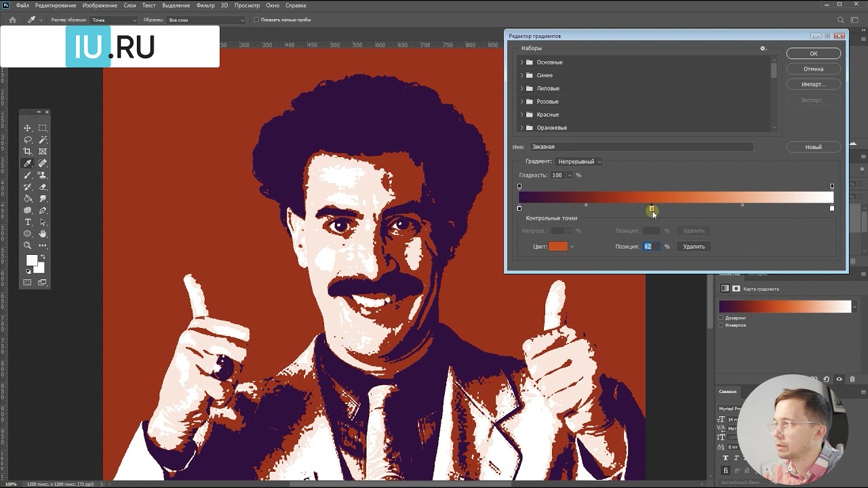Delete the selected color stop with Удалить
868x488 pixels.
(x=694, y=247)
